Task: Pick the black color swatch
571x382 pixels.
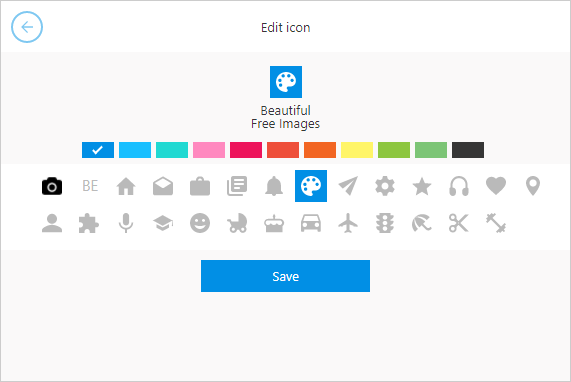Action: (x=468, y=150)
